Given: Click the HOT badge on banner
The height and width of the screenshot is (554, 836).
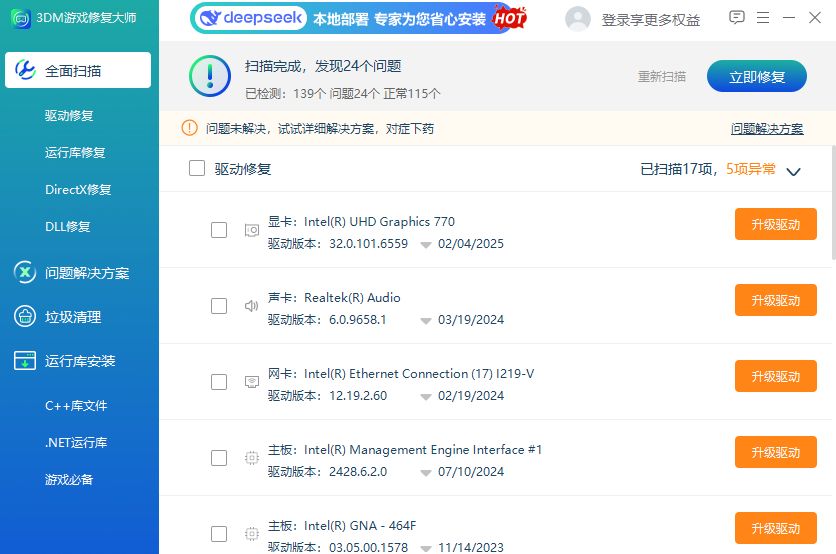Looking at the screenshot, I should 509,18.
